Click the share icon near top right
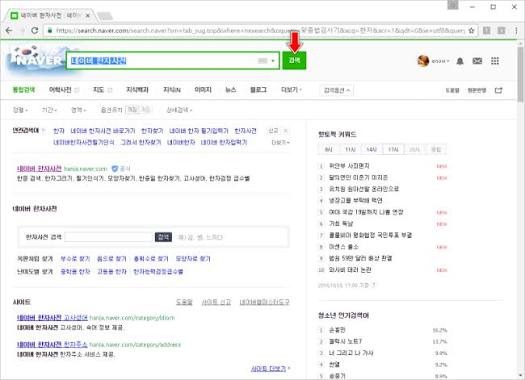This screenshot has height=380, width=525. click(499, 90)
